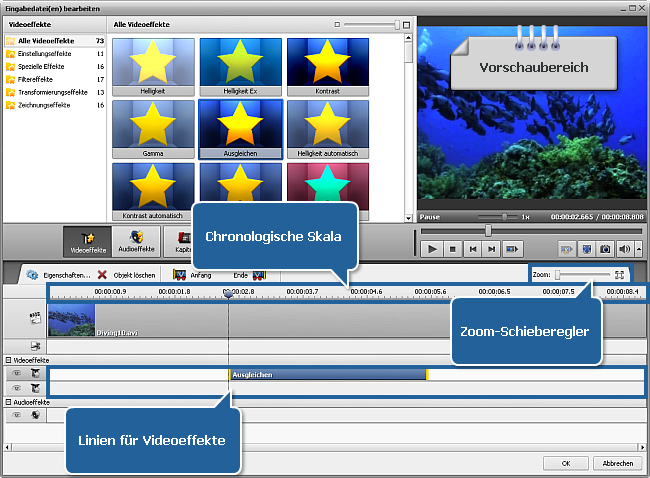Start playback with the Play button
Screen dimensions: 650x478
432,249
